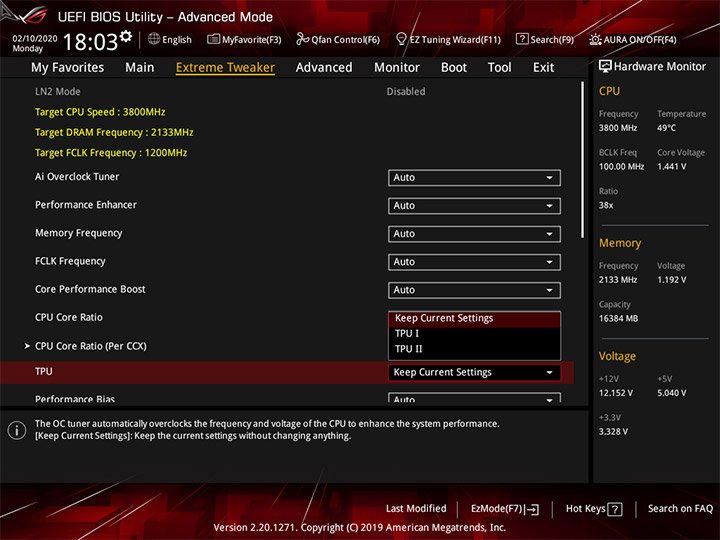Click the Last Modified button

pyautogui.click(x=416, y=509)
